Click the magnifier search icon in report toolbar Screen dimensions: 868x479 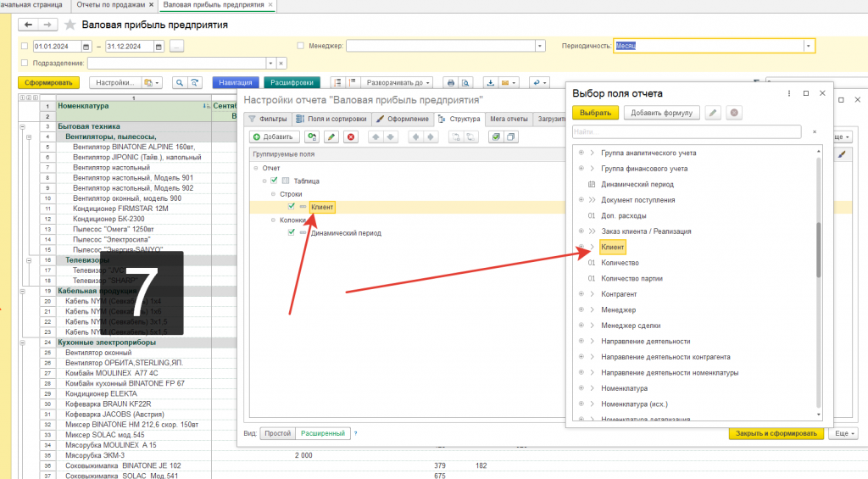pyautogui.click(x=180, y=82)
